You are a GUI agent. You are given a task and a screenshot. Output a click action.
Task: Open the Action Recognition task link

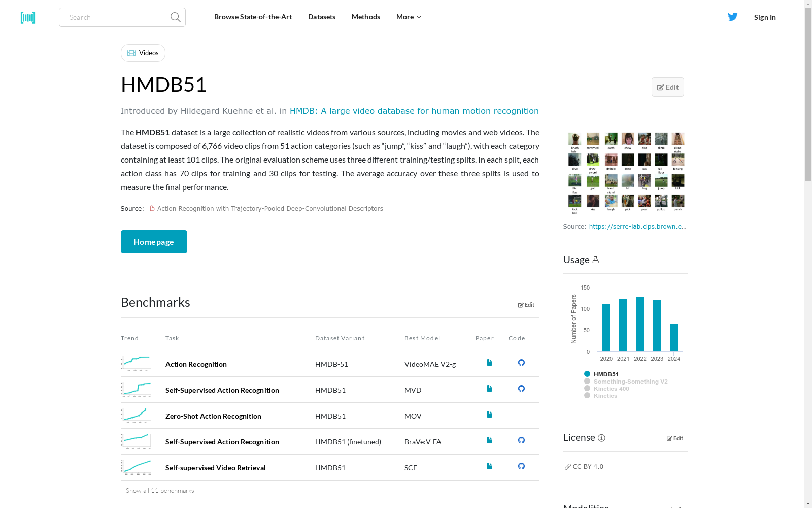(x=196, y=364)
